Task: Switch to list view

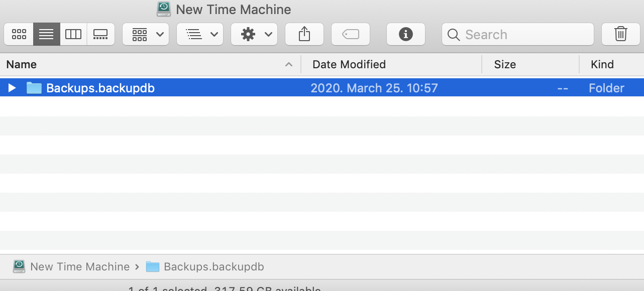Action: tap(46, 34)
